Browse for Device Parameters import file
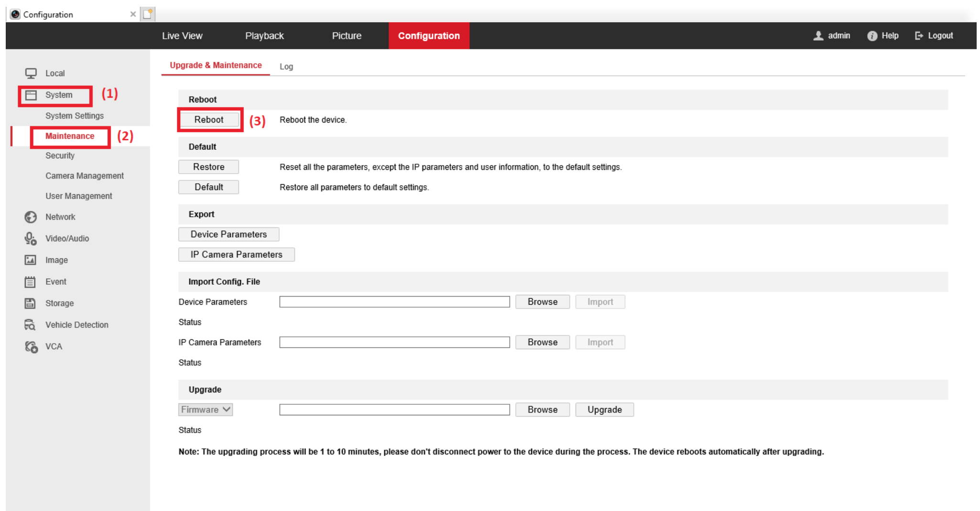 [543, 302]
